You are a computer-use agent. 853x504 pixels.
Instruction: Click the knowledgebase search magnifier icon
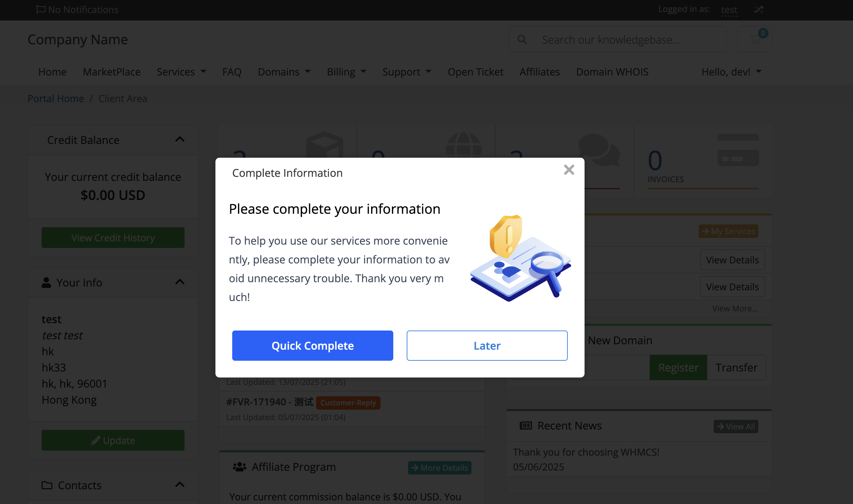[522, 40]
